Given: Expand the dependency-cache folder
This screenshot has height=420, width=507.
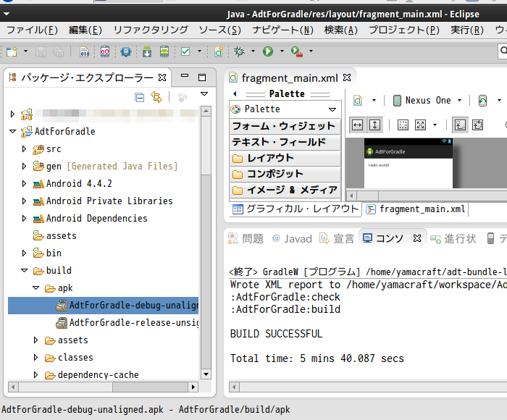Looking at the screenshot, I should click(35, 375).
